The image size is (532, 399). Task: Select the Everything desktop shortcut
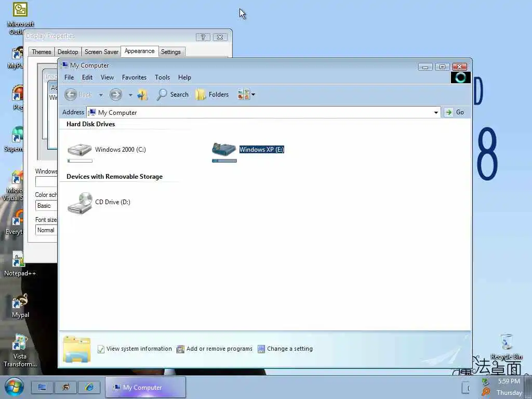pyautogui.click(x=15, y=222)
